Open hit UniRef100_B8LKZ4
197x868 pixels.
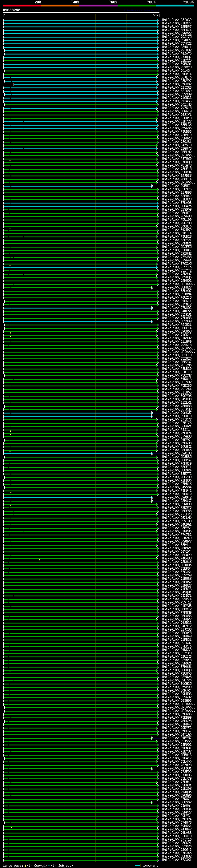click(x=177, y=30)
